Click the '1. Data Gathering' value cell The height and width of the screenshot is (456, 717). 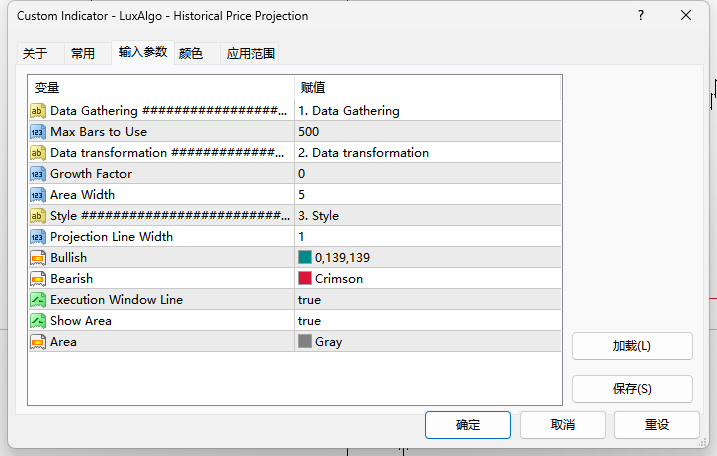click(x=428, y=111)
